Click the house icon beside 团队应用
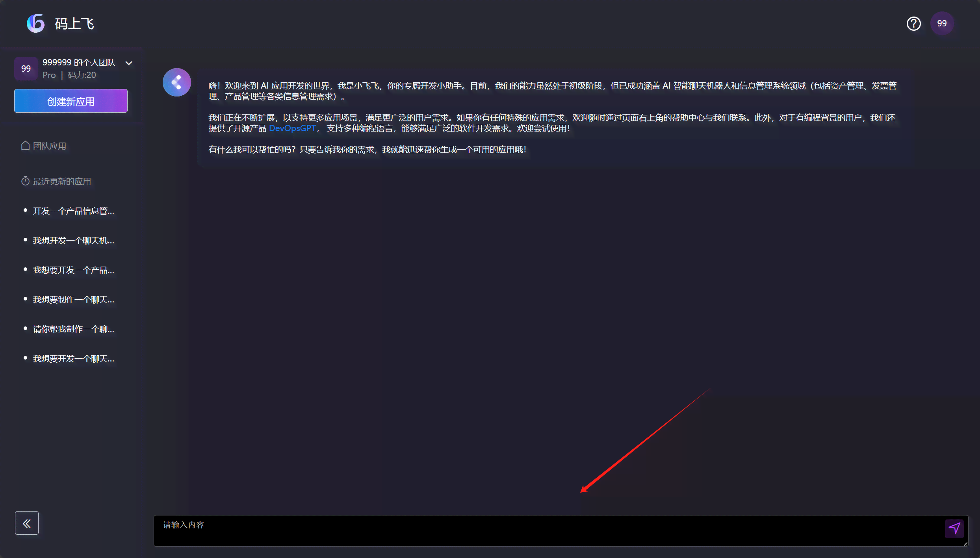 [25, 146]
